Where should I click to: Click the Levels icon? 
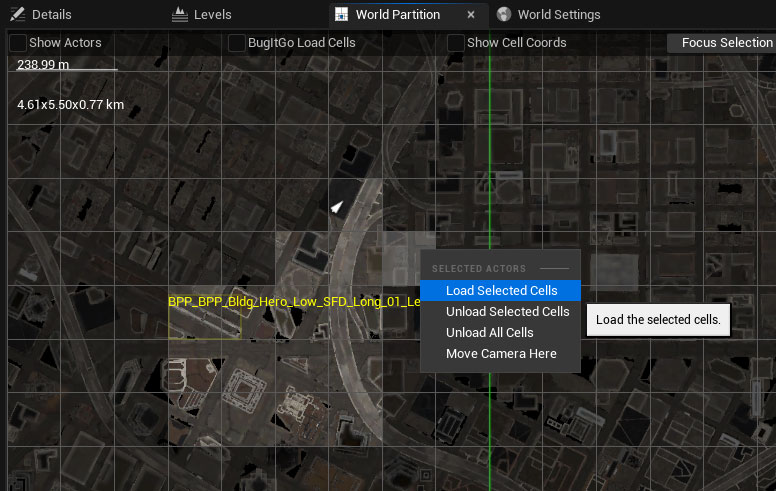[x=180, y=15]
